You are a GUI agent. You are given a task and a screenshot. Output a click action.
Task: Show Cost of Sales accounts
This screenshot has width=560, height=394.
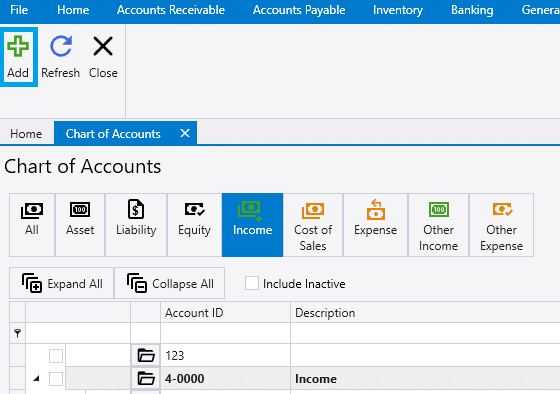313,225
